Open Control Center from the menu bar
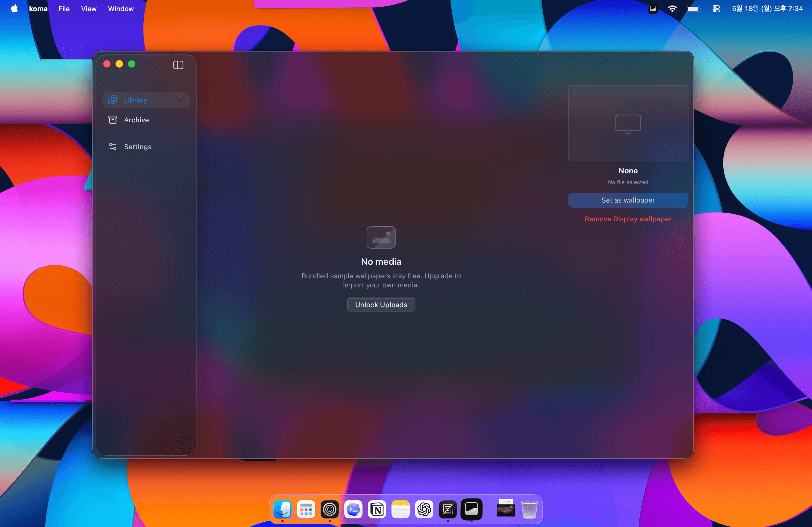This screenshot has width=812, height=527. click(716, 9)
